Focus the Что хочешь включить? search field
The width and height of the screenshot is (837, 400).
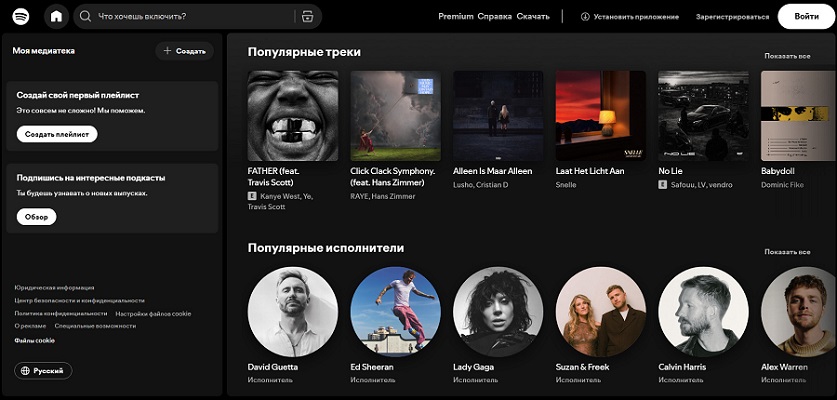point(197,17)
